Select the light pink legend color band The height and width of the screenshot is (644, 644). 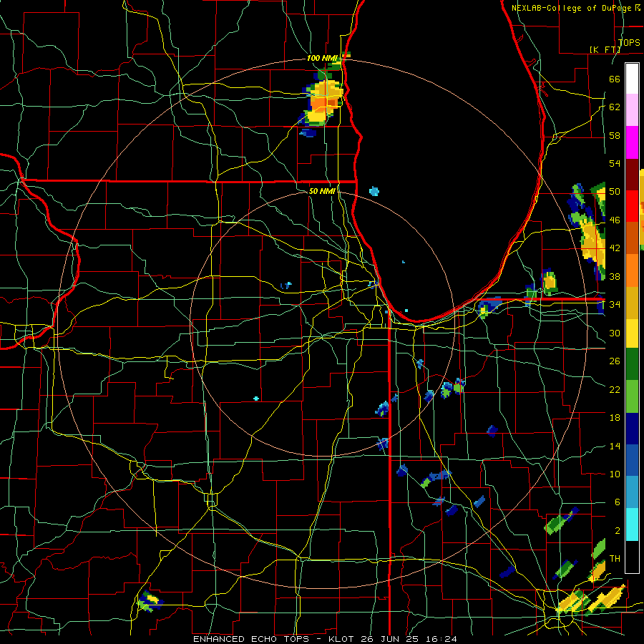pos(632,110)
